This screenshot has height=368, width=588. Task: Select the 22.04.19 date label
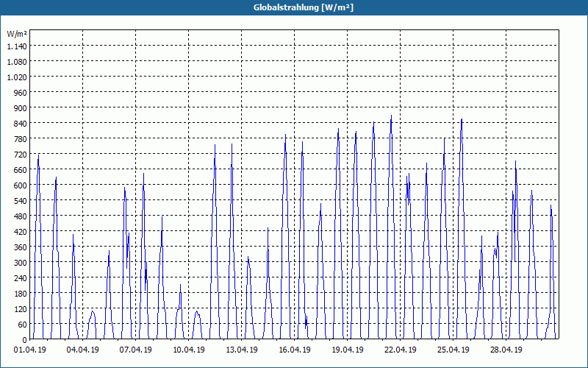(x=400, y=350)
